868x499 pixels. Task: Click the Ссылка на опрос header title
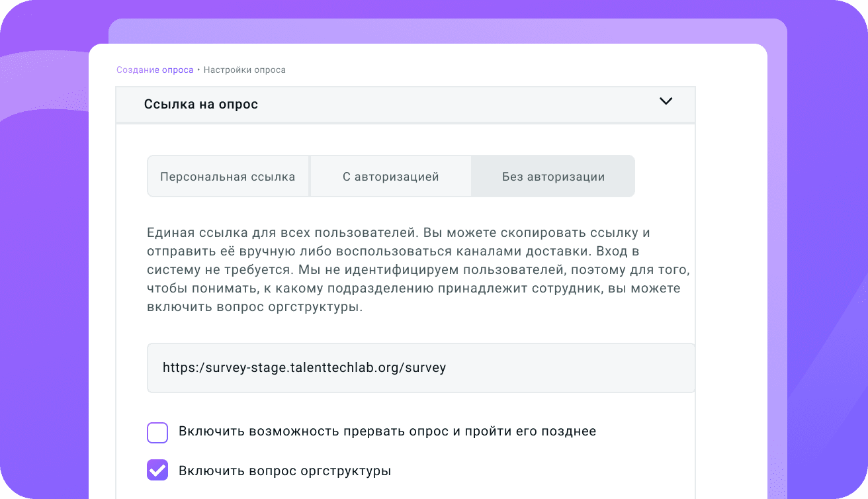201,105
